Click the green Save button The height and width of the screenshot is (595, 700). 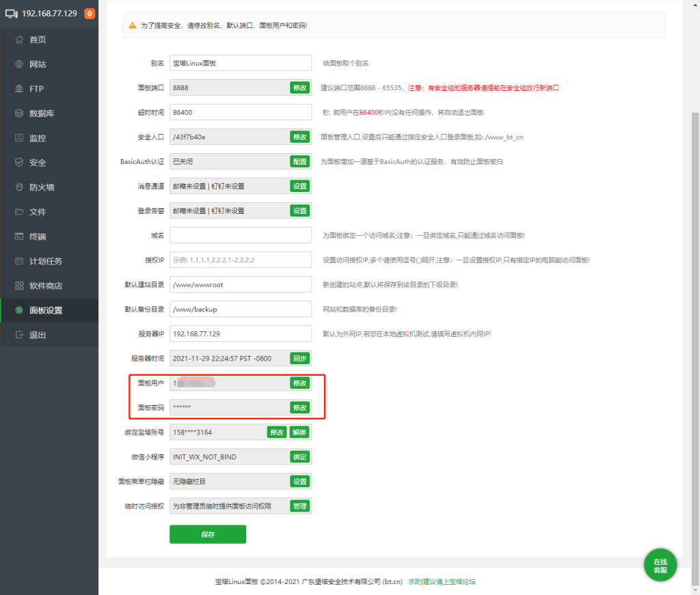(208, 534)
